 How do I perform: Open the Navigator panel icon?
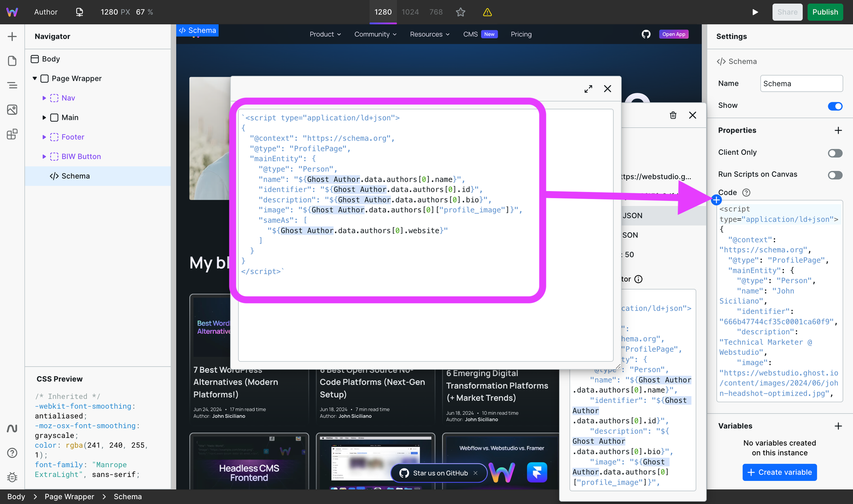click(12, 85)
